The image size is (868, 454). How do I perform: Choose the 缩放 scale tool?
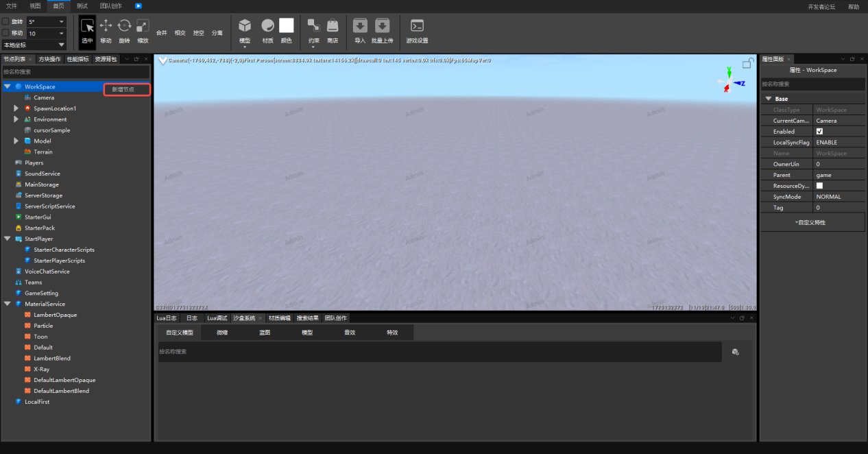[143, 26]
